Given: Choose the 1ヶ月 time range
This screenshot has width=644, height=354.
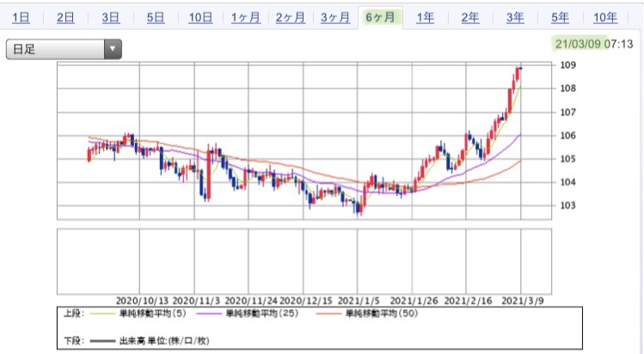Looking at the screenshot, I should (x=246, y=18).
